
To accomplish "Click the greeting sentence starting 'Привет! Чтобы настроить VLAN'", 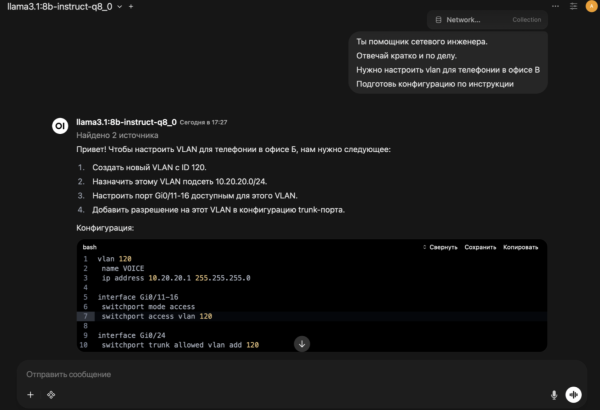I will pos(233,150).
